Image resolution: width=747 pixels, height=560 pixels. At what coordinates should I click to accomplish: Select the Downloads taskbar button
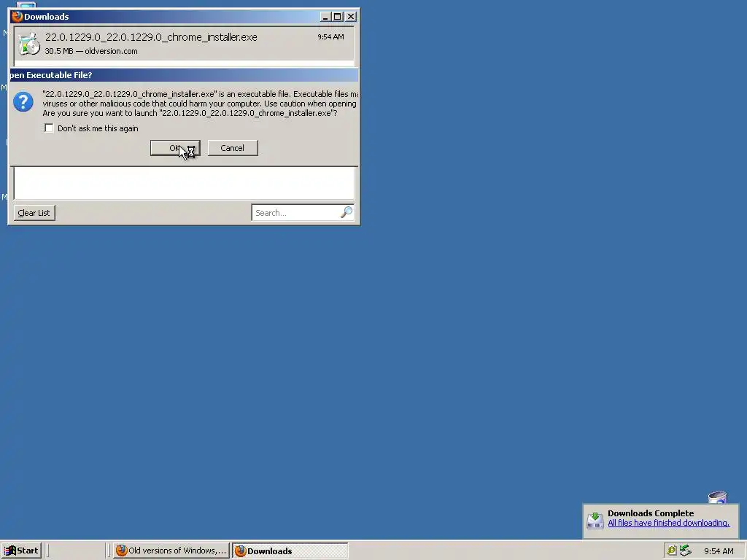pyautogui.click(x=290, y=551)
